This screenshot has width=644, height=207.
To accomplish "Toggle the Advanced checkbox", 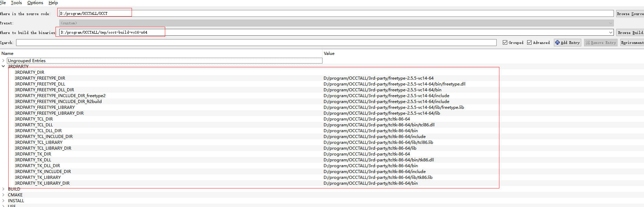I will tap(529, 43).
